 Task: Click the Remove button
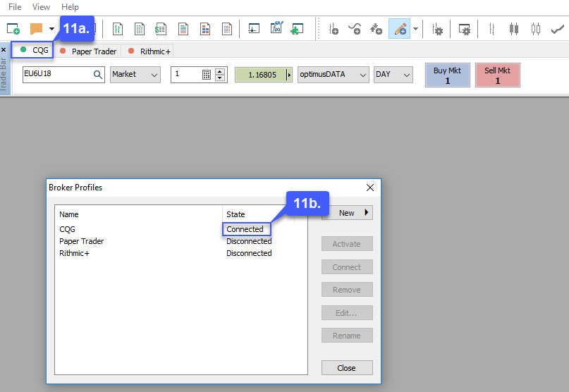(x=347, y=290)
